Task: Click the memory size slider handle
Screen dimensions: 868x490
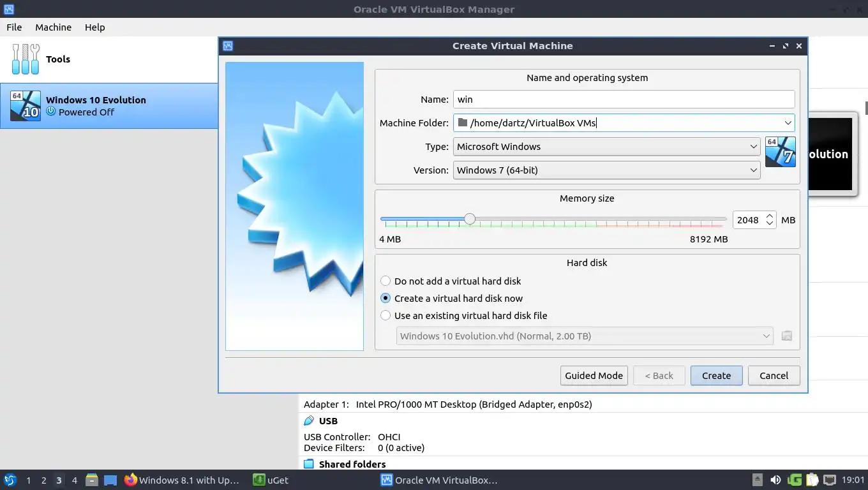Action: (x=470, y=219)
